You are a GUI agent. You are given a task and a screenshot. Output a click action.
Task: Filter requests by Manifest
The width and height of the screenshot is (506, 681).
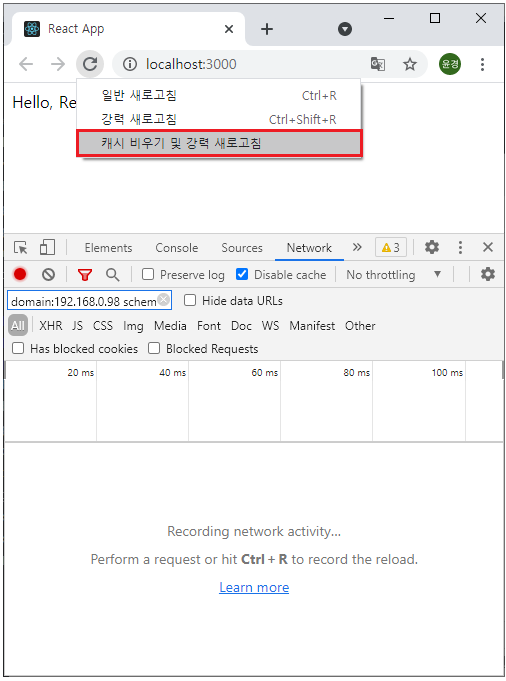(312, 326)
